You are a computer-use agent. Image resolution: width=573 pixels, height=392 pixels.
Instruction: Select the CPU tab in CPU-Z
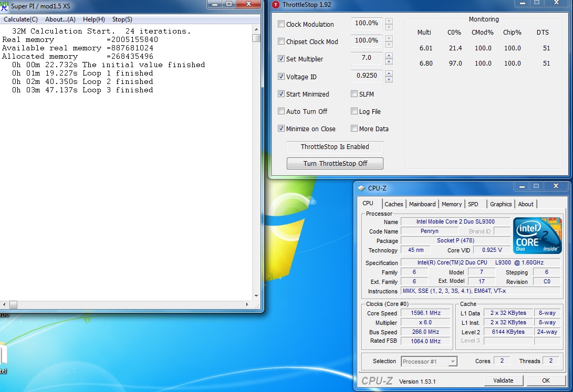(x=370, y=203)
